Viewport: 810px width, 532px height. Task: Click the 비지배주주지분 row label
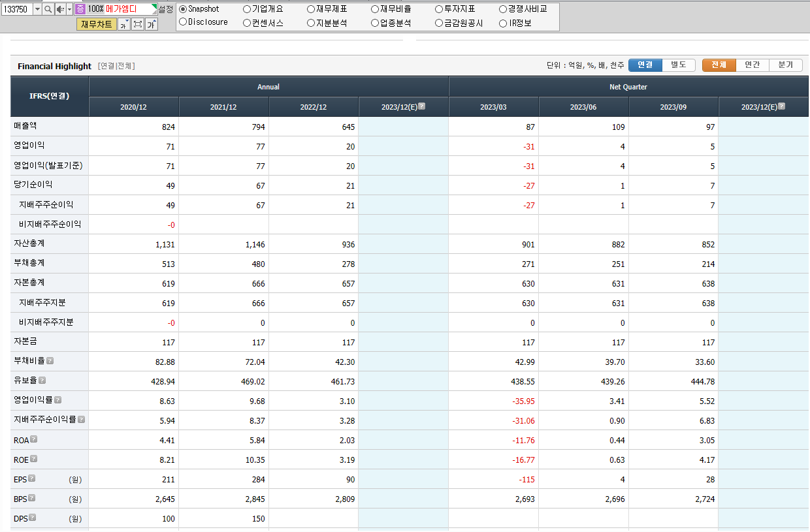[x=46, y=322]
